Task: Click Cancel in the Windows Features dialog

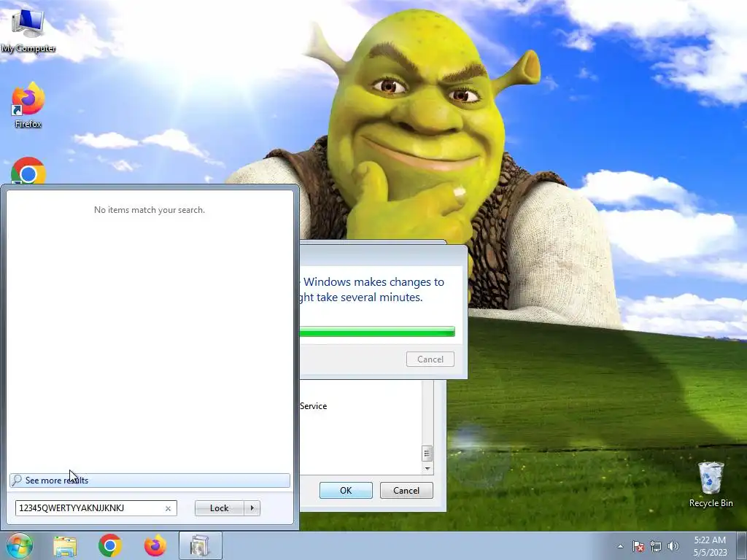Action: (406, 491)
